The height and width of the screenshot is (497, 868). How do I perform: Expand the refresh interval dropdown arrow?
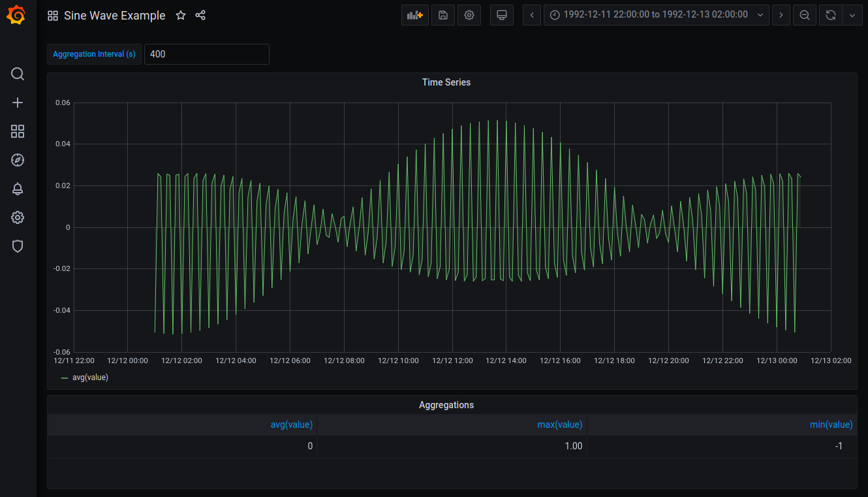click(852, 15)
